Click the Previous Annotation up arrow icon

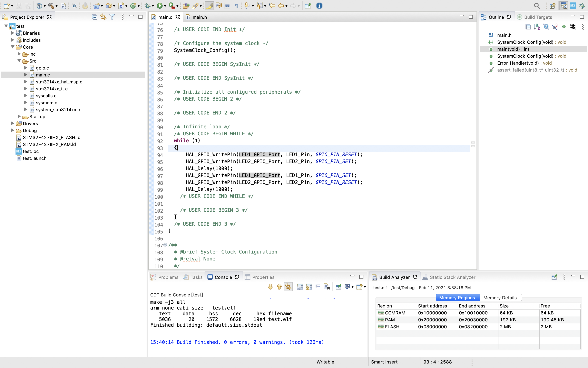(259, 6)
